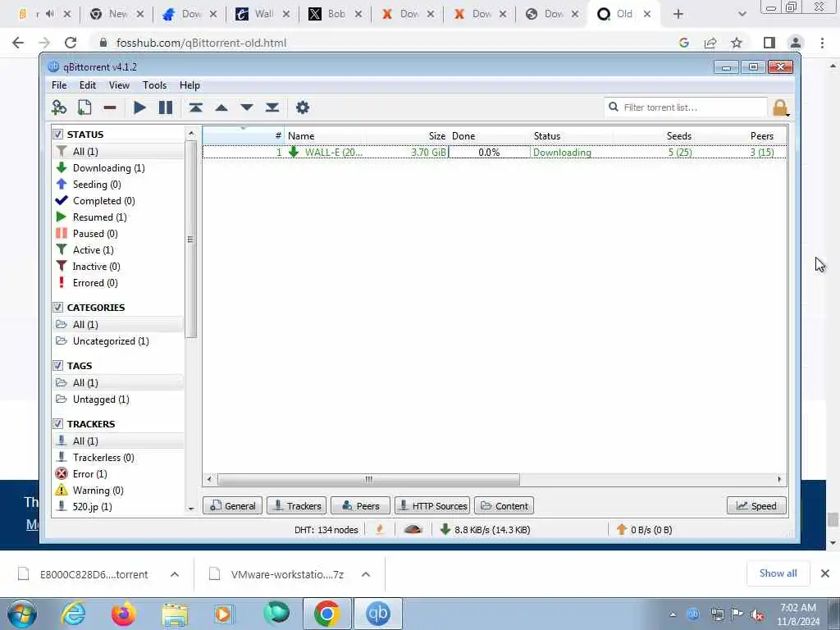Switch to the Peers tab
The width and height of the screenshot is (840, 630).
(x=360, y=505)
